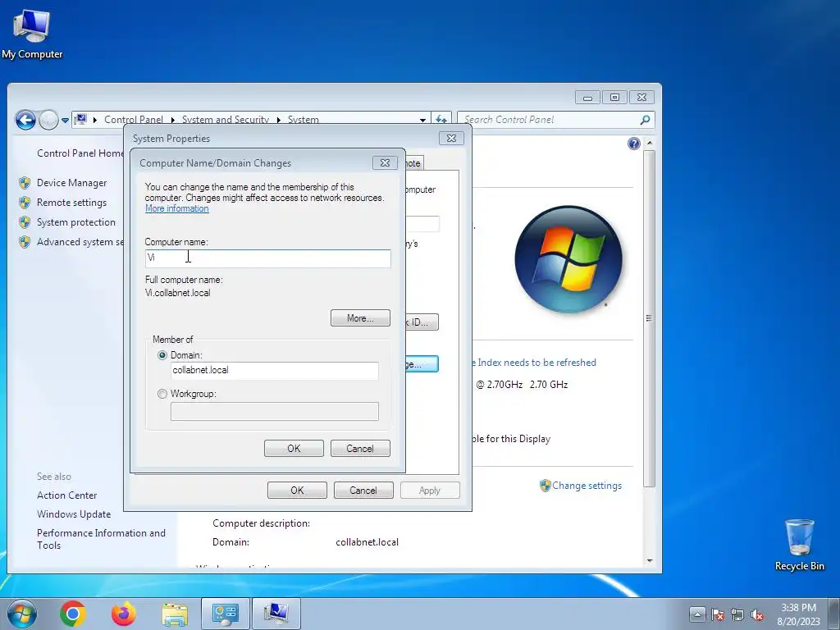840x630 pixels.
Task: Click the More... button
Action: coord(360,318)
